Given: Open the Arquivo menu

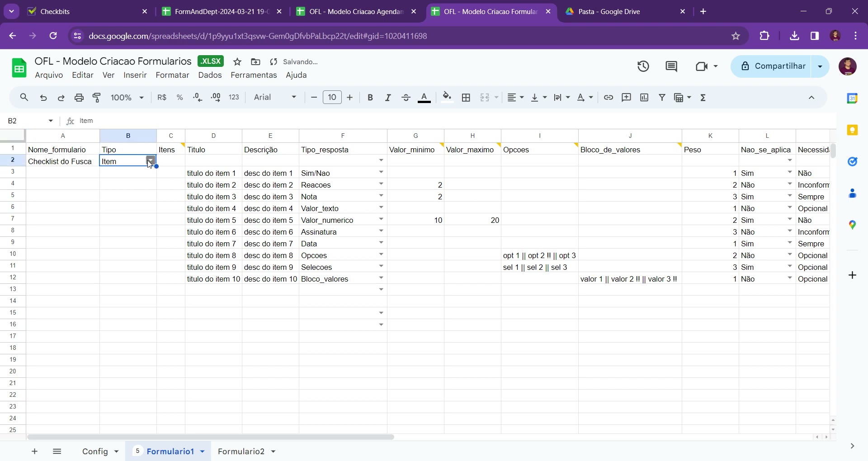Looking at the screenshot, I should [49, 75].
